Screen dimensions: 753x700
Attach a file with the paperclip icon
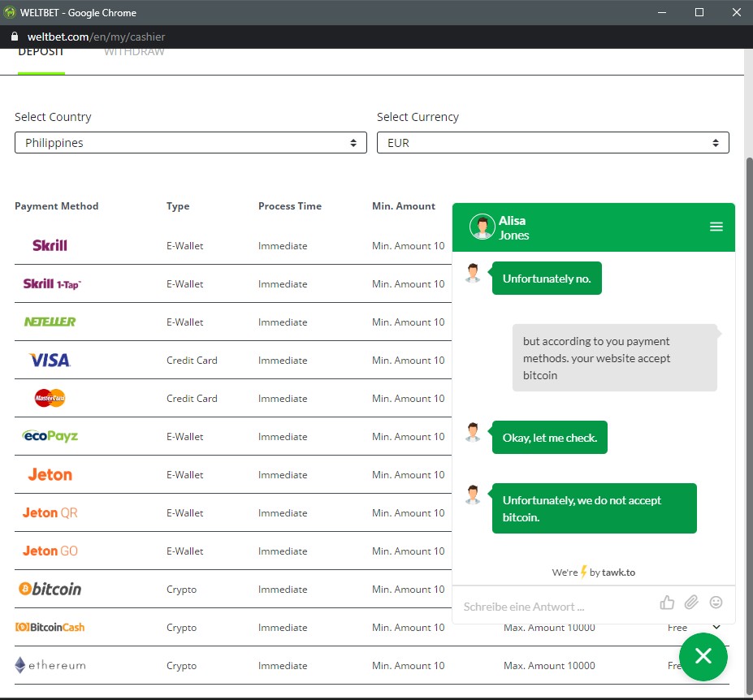coord(691,602)
